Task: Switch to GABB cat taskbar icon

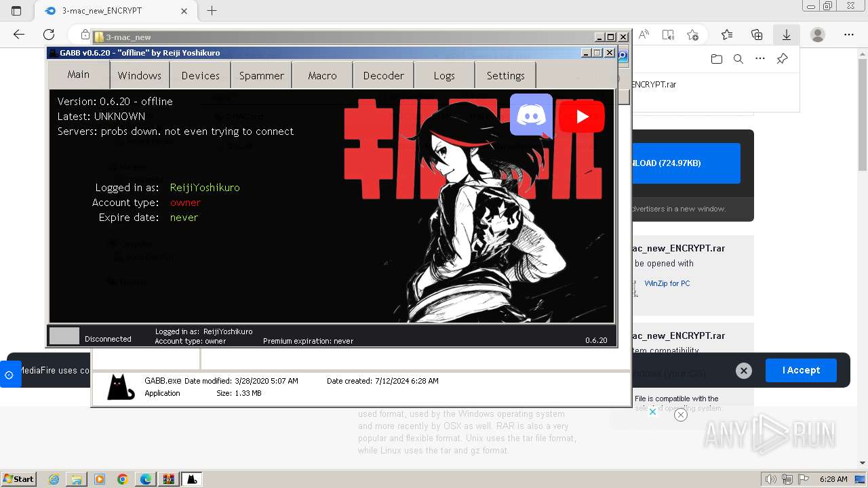Action: pos(192,479)
